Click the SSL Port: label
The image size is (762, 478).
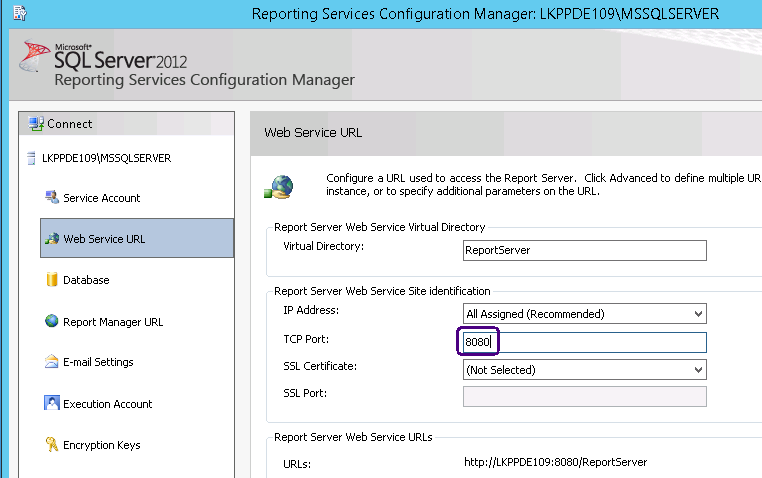pyautogui.click(x=305, y=393)
